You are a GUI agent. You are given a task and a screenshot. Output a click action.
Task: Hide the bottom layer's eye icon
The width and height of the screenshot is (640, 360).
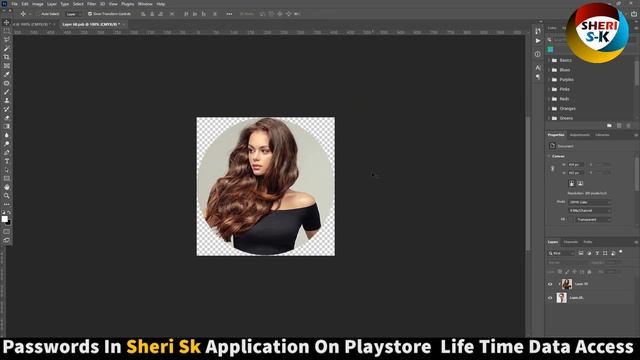coord(550,298)
